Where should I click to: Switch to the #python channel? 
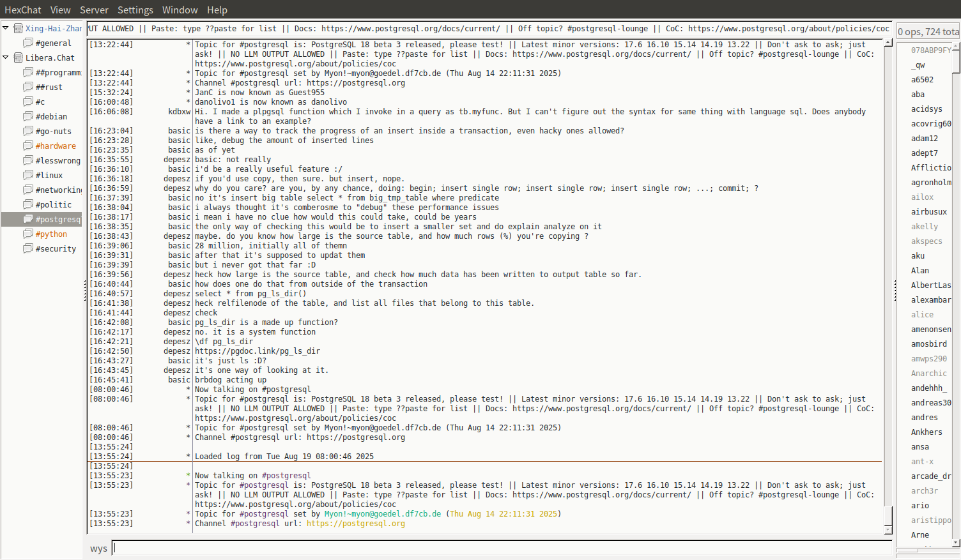51,234
